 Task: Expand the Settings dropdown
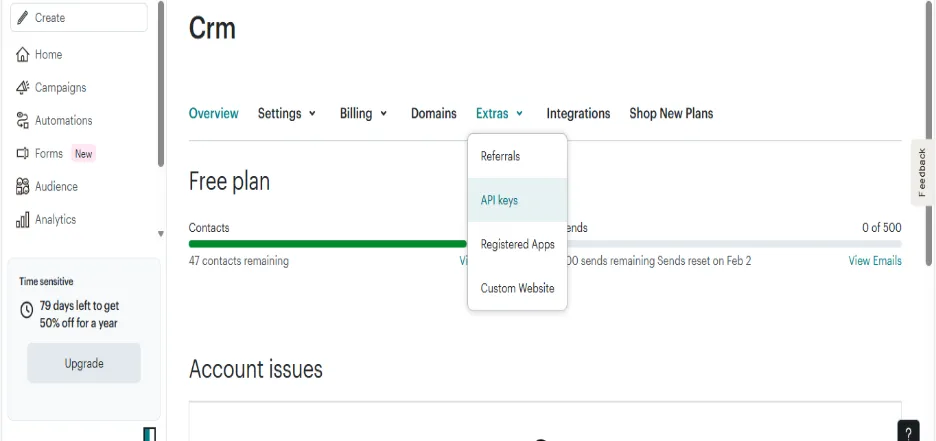pos(287,113)
